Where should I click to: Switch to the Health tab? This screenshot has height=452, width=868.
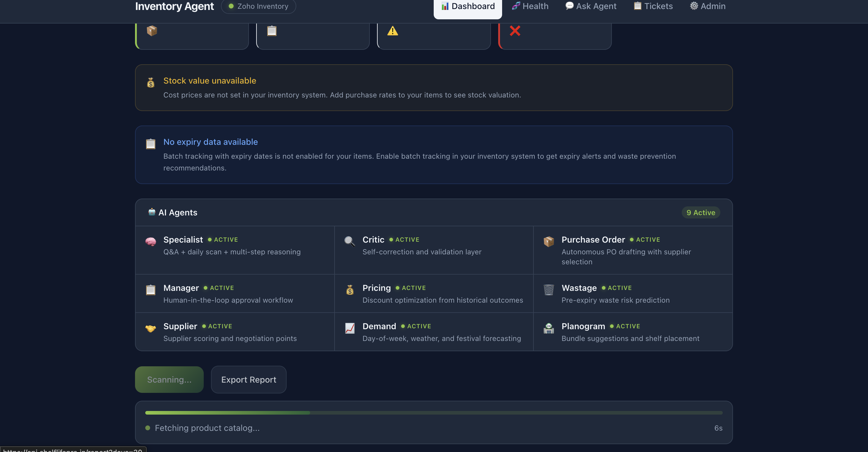530,6
